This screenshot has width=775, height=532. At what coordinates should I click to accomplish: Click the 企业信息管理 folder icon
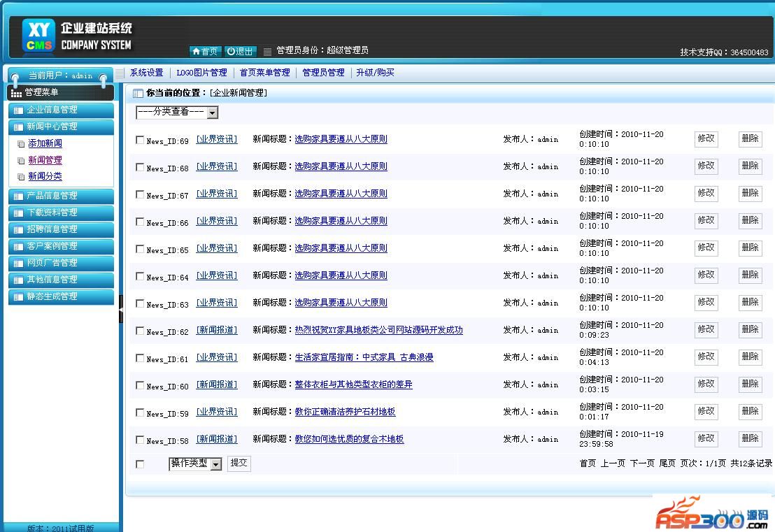[x=18, y=110]
